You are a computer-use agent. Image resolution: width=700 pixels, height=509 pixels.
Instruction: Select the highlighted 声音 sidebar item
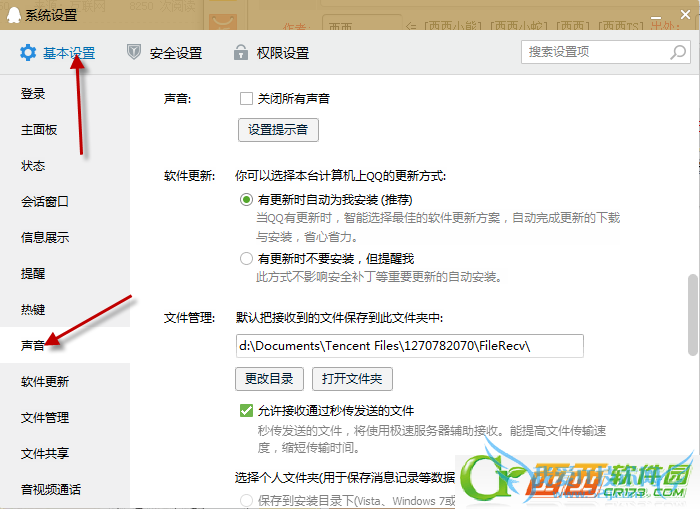pyautogui.click(x=65, y=345)
